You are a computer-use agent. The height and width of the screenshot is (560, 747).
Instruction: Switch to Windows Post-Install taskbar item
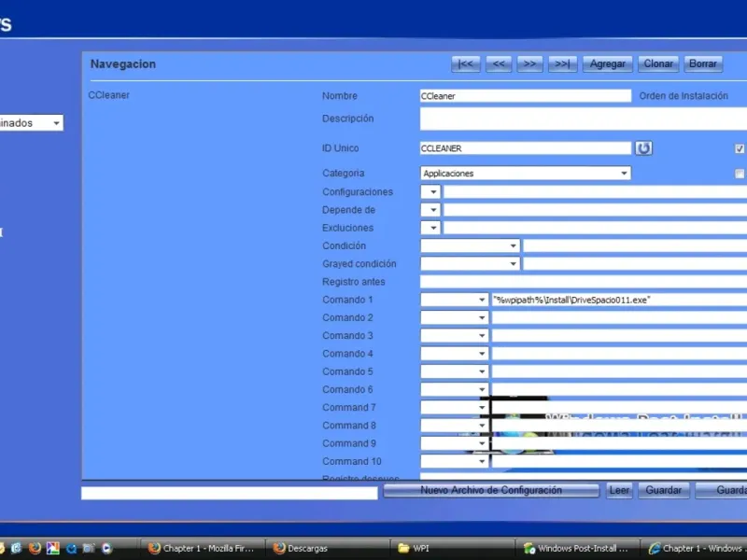(x=578, y=549)
